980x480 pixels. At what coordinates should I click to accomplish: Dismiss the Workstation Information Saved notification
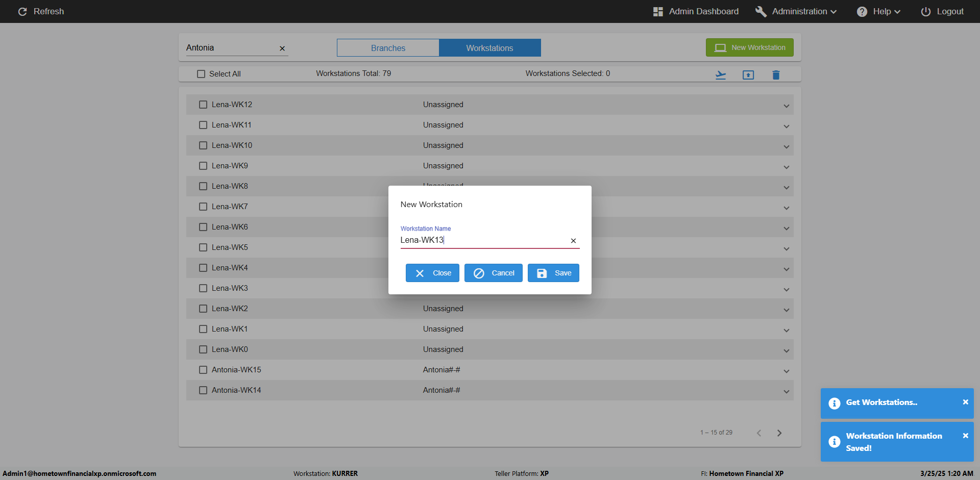pyautogui.click(x=965, y=436)
